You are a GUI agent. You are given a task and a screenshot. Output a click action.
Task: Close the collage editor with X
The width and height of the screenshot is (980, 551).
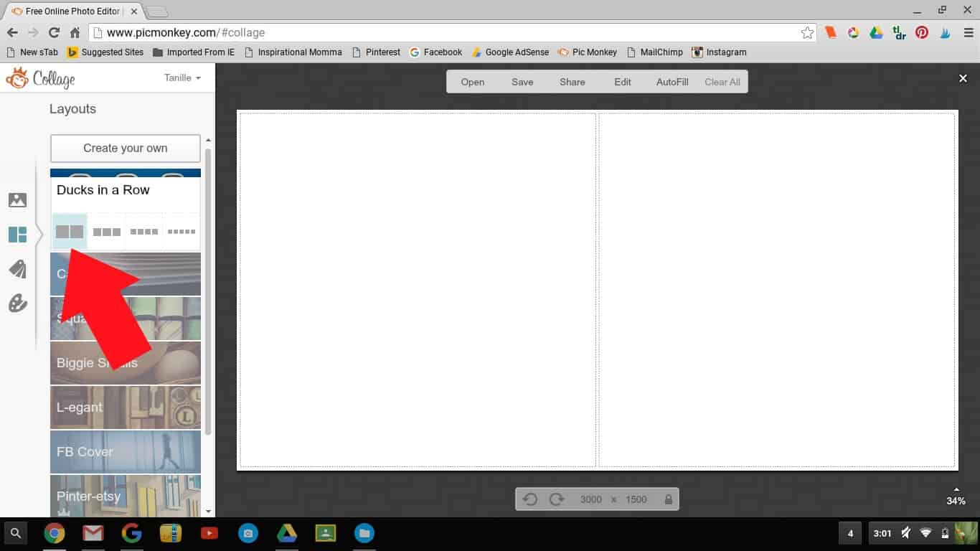point(963,78)
